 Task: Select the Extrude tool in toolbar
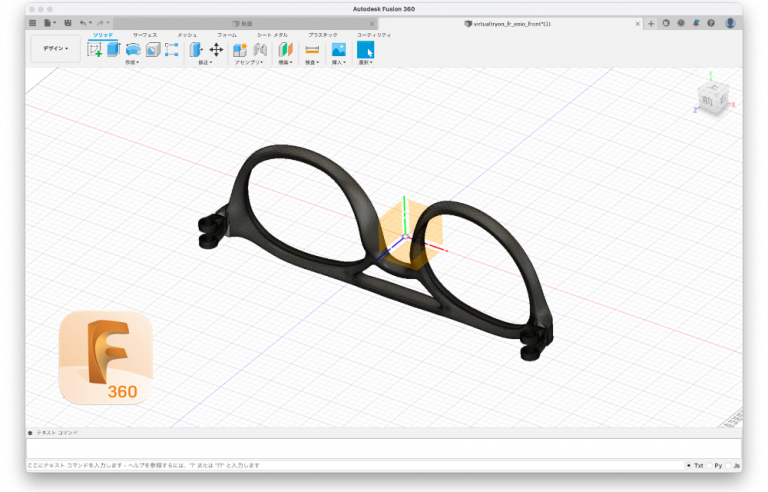click(113, 49)
